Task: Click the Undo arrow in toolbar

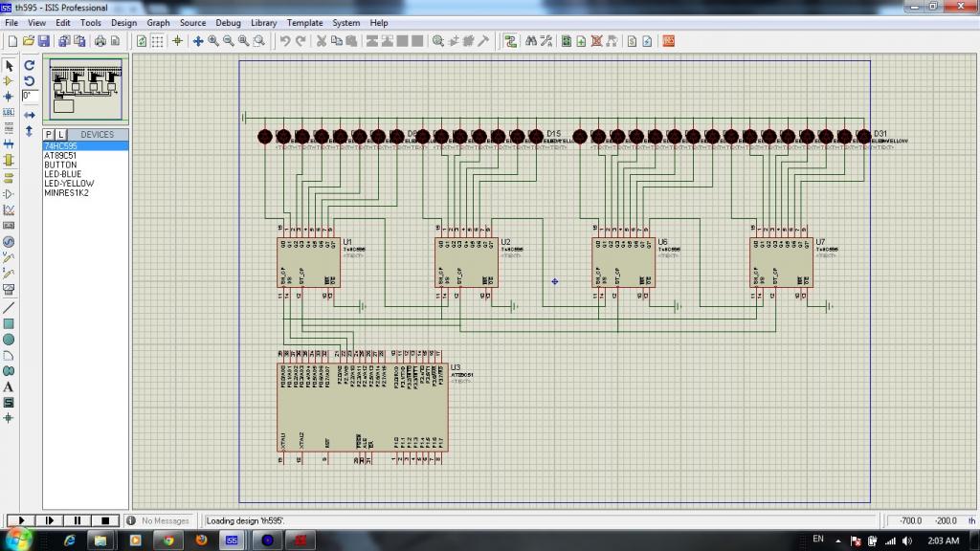Action: [x=284, y=41]
